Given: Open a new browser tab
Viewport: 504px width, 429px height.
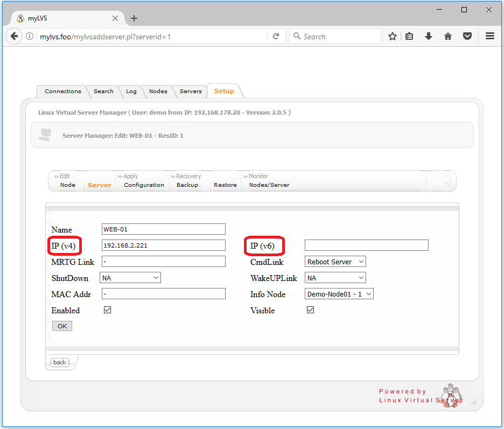Looking at the screenshot, I should coord(134,18).
